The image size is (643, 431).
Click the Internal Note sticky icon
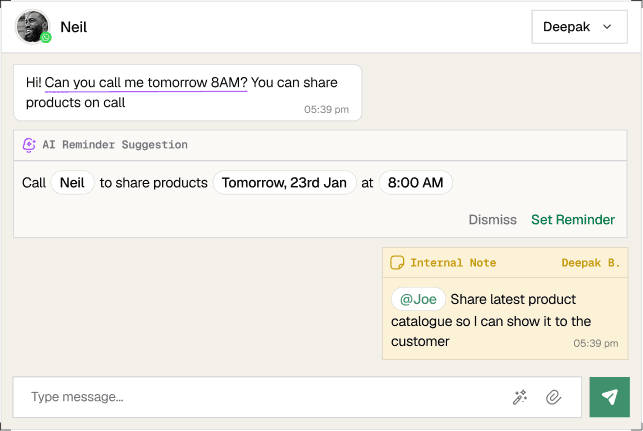pyautogui.click(x=397, y=263)
